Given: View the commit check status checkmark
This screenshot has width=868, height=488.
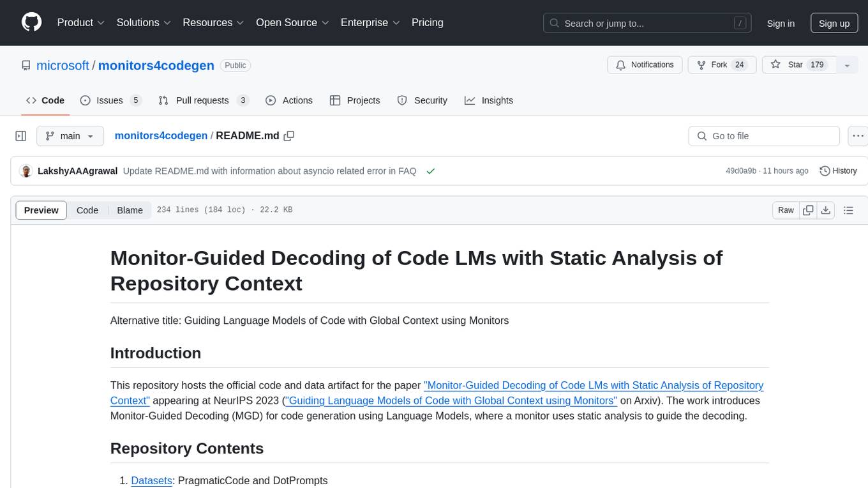Looking at the screenshot, I should [431, 171].
